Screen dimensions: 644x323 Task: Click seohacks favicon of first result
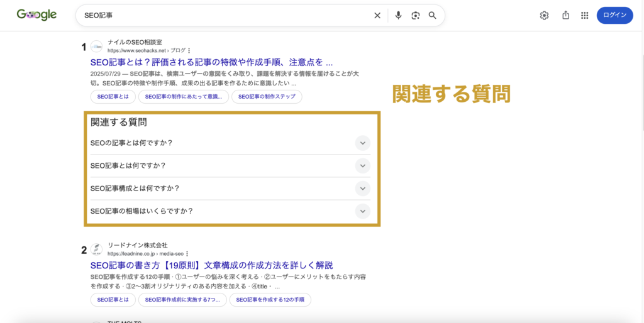pos(96,47)
